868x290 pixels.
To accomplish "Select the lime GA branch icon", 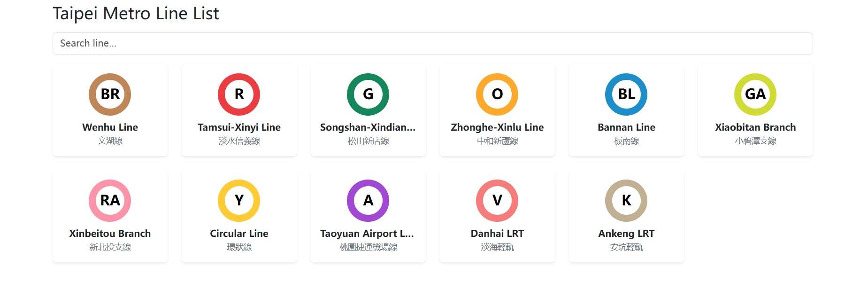I will [x=755, y=94].
